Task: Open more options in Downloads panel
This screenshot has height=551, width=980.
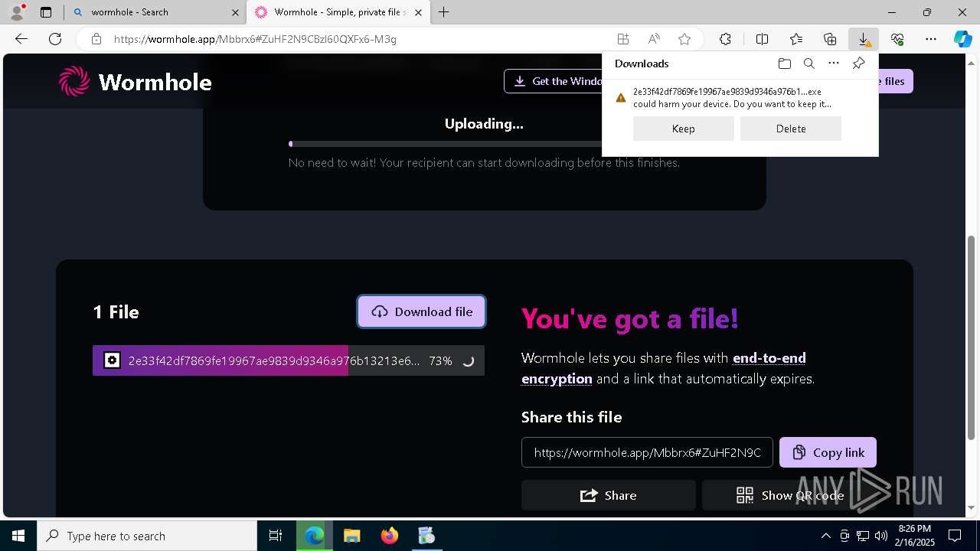Action: click(834, 64)
